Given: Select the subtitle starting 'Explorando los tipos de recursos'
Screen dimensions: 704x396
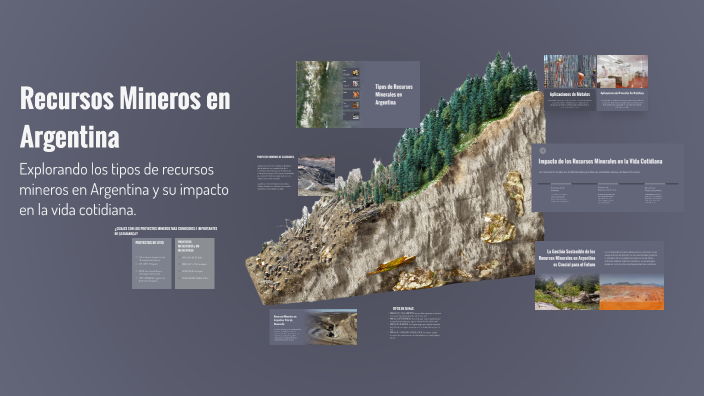Looking at the screenshot, I should (x=124, y=189).
